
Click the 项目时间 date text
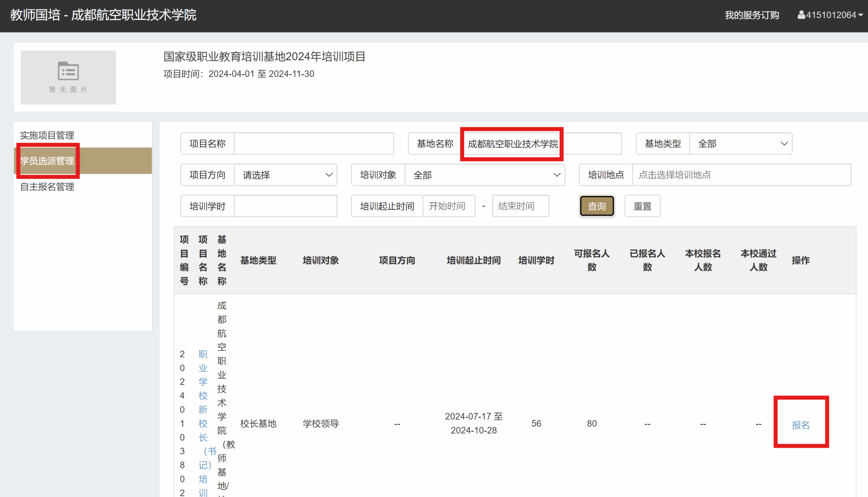tap(239, 74)
